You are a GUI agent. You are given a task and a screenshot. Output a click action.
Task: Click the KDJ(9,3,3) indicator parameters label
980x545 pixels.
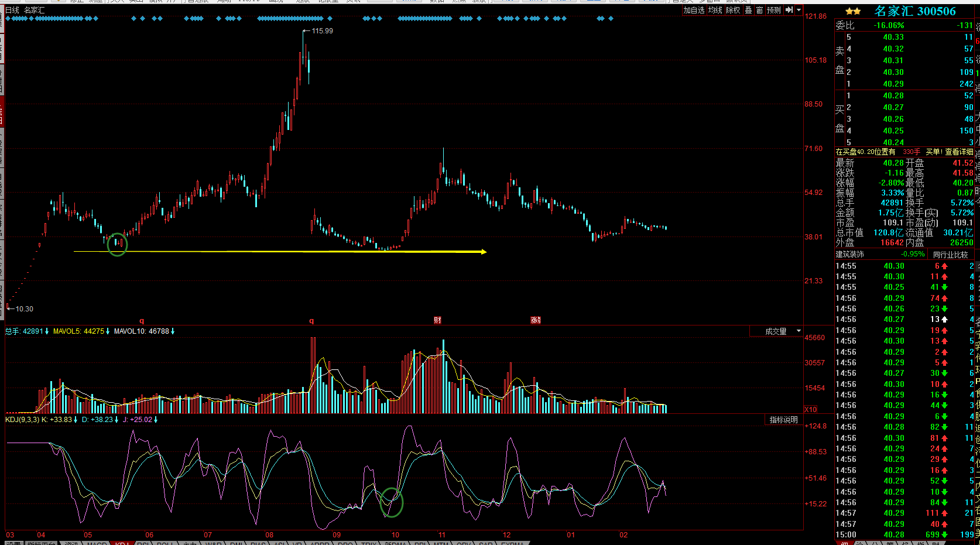22,420
